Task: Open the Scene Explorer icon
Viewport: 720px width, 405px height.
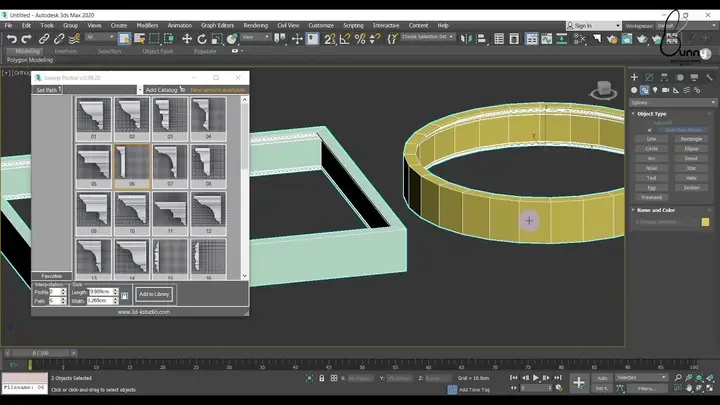Action: (499, 39)
